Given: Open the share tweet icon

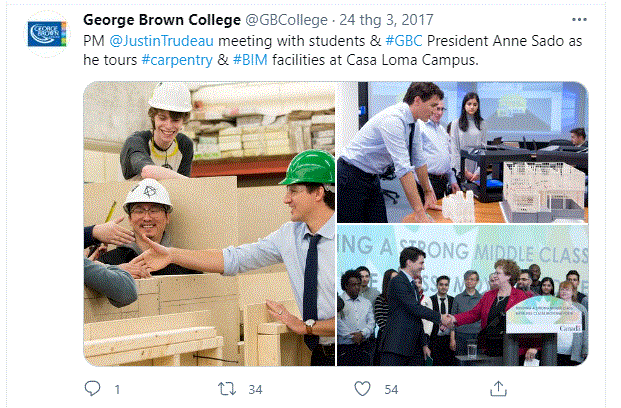Looking at the screenshot, I should [498, 388].
